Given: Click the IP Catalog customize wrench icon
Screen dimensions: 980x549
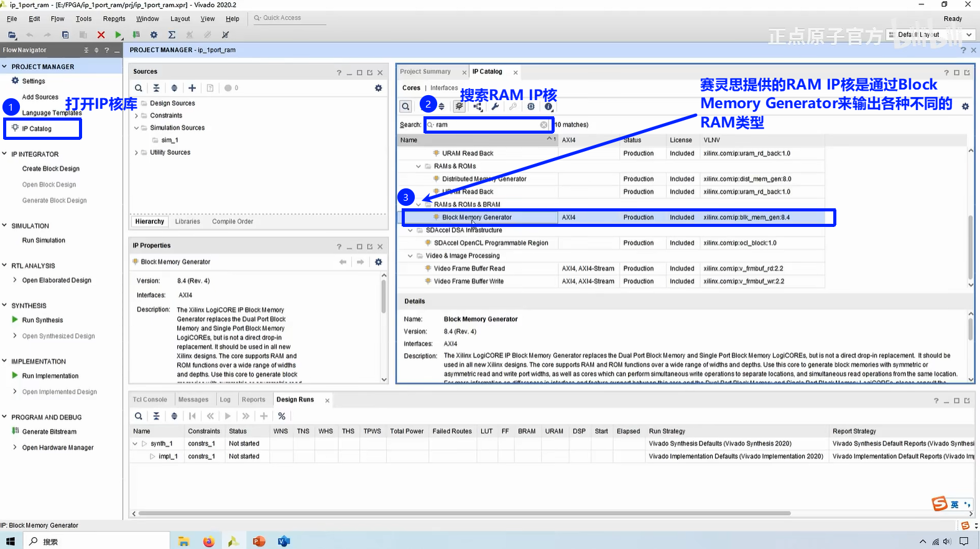Looking at the screenshot, I should point(495,106).
